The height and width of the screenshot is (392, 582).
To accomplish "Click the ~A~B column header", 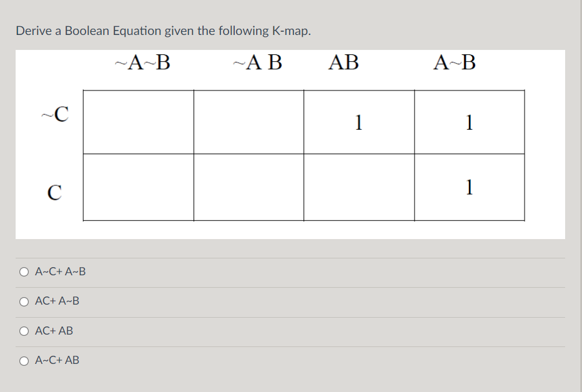I will [145, 62].
